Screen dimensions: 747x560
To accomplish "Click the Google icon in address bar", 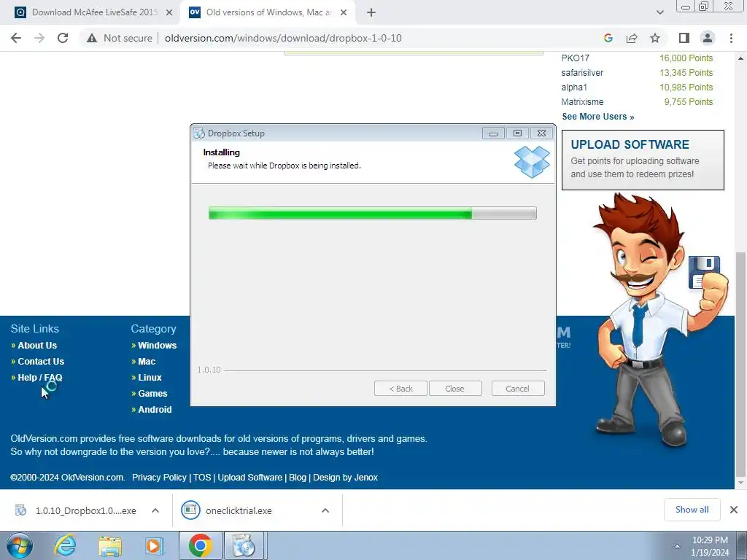I will 608,38.
